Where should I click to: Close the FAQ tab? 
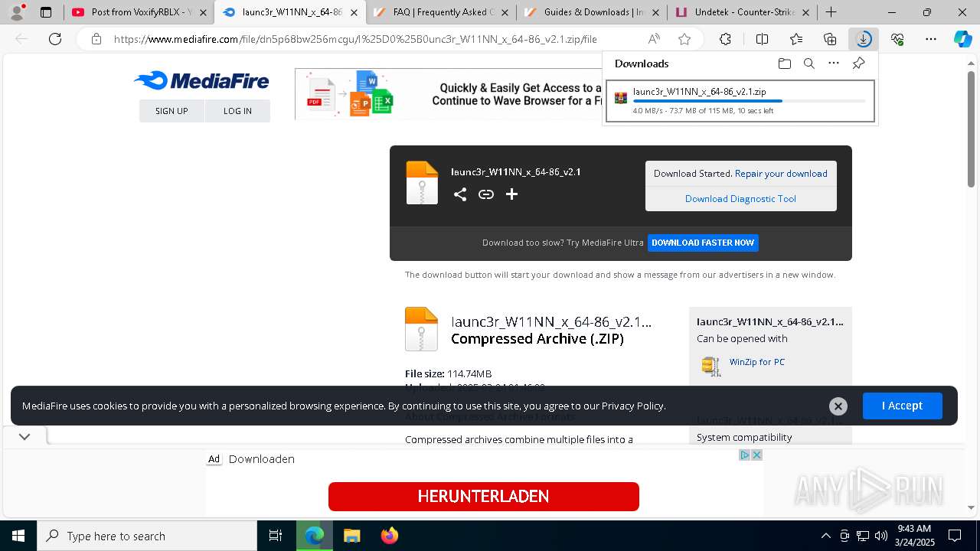click(x=505, y=12)
